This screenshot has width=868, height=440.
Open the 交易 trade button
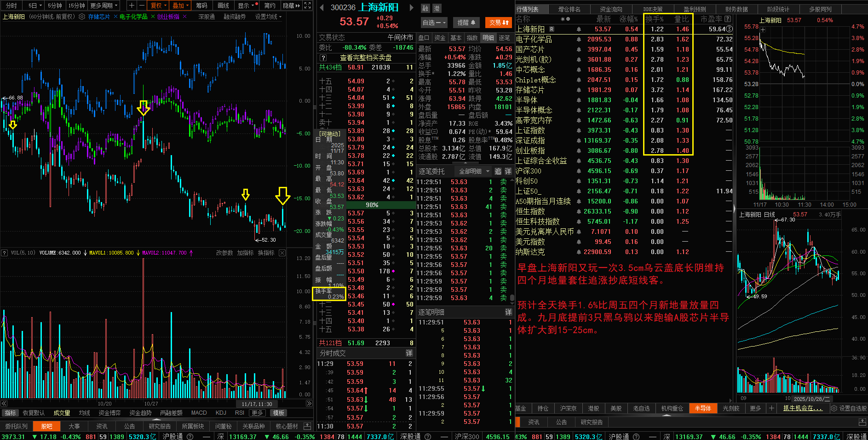click(x=499, y=23)
